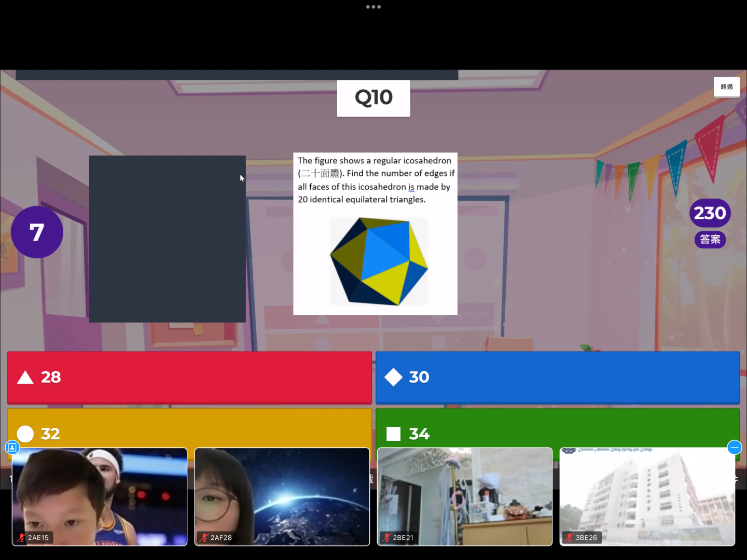Collapse video strip with blue minus button

734,447
